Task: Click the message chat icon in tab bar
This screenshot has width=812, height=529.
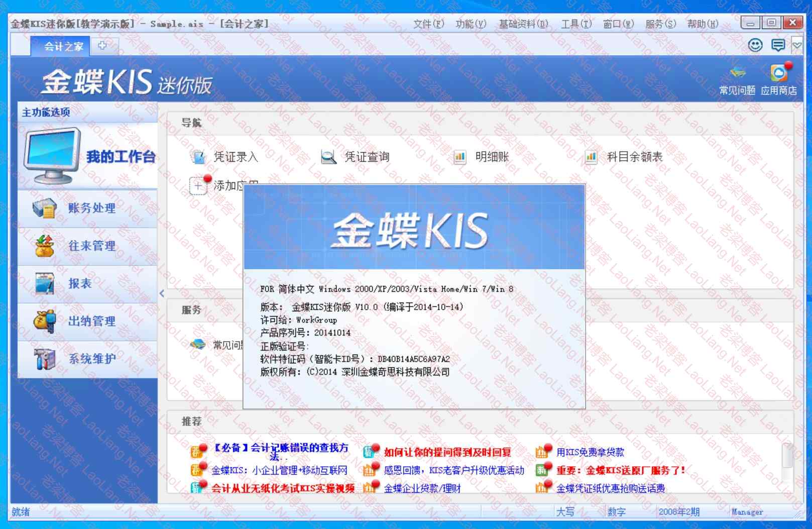Action: click(x=778, y=45)
